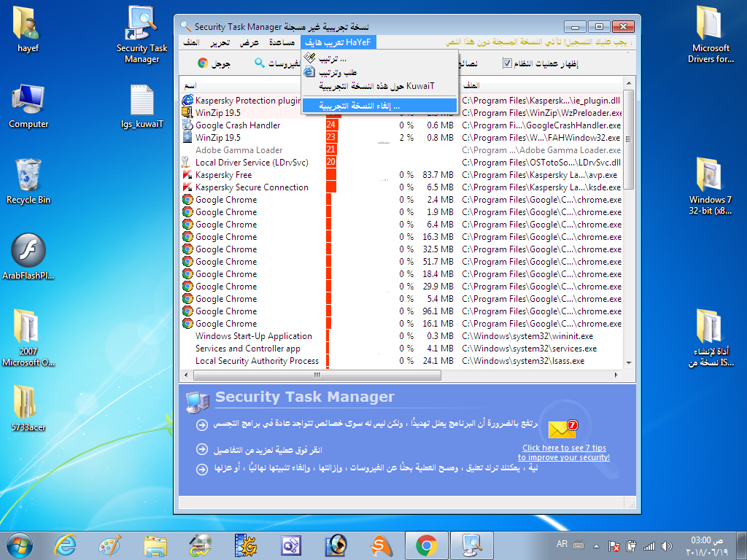Select the Local Driver Service wrench icon

(186, 163)
